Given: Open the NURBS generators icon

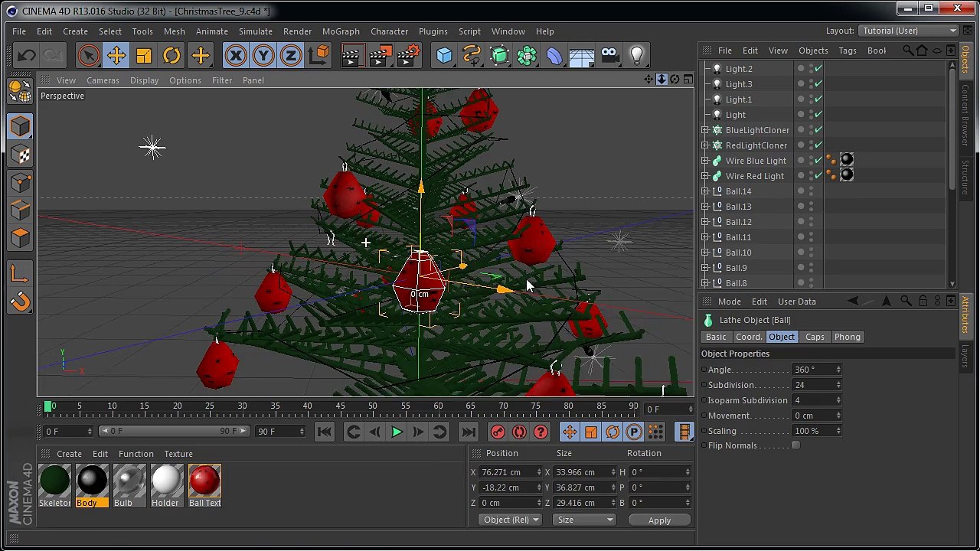Looking at the screenshot, I should [x=499, y=55].
